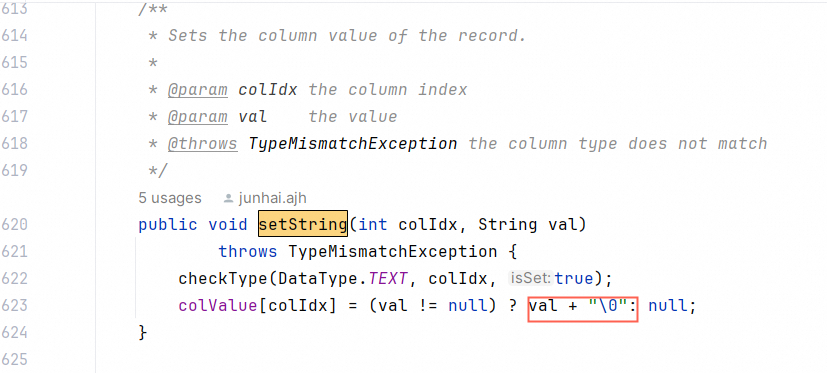This screenshot has height=373, width=827.
Task: Click TypeMismatchException in the Javadoc comment
Action: pos(353,144)
